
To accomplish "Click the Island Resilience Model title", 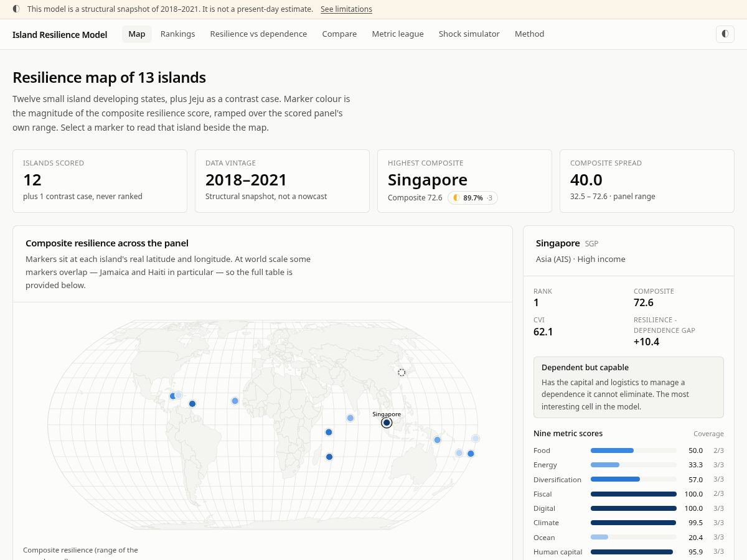I will [60, 34].
